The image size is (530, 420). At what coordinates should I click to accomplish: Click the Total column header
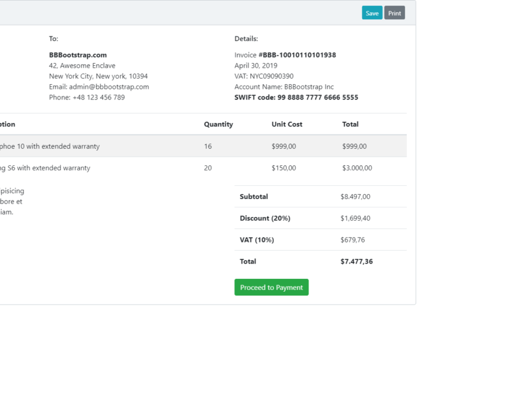350,124
